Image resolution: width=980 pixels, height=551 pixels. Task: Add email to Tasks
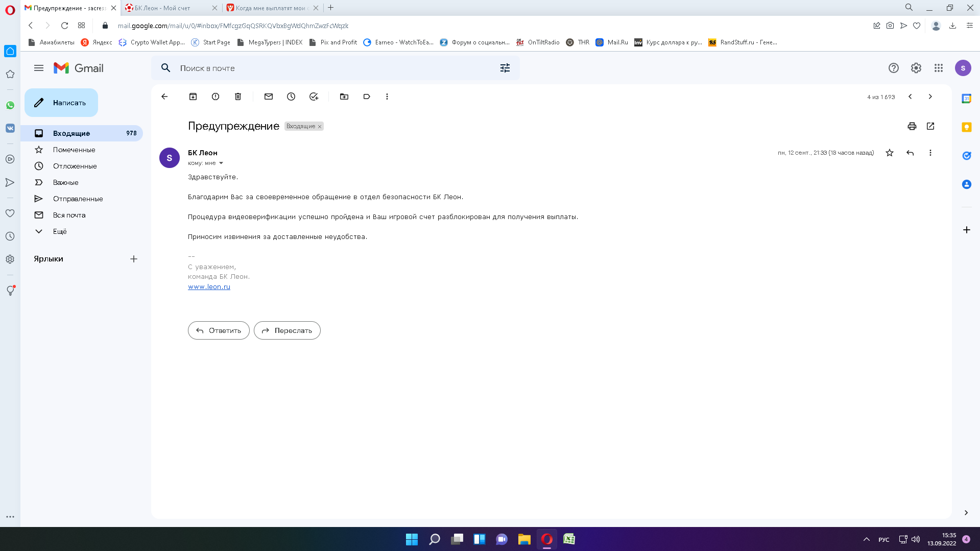pos(314,97)
